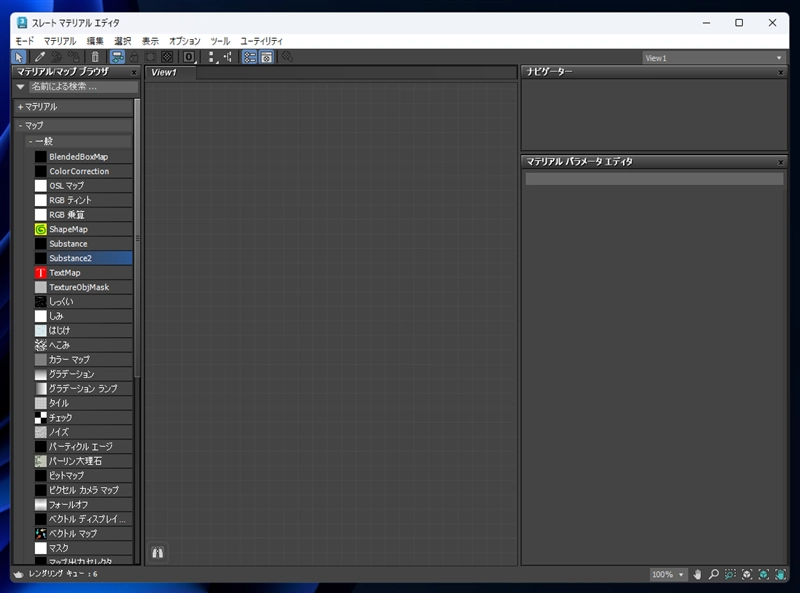The height and width of the screenshot is (593, 800).
Task: Activate the Pan hand tool
Action: coord(697,575)
